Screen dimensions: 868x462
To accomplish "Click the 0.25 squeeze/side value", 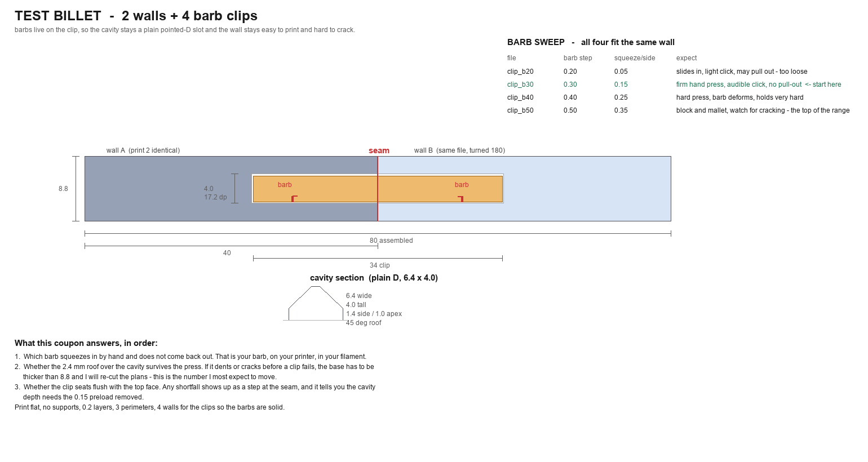I will point(621,97).
